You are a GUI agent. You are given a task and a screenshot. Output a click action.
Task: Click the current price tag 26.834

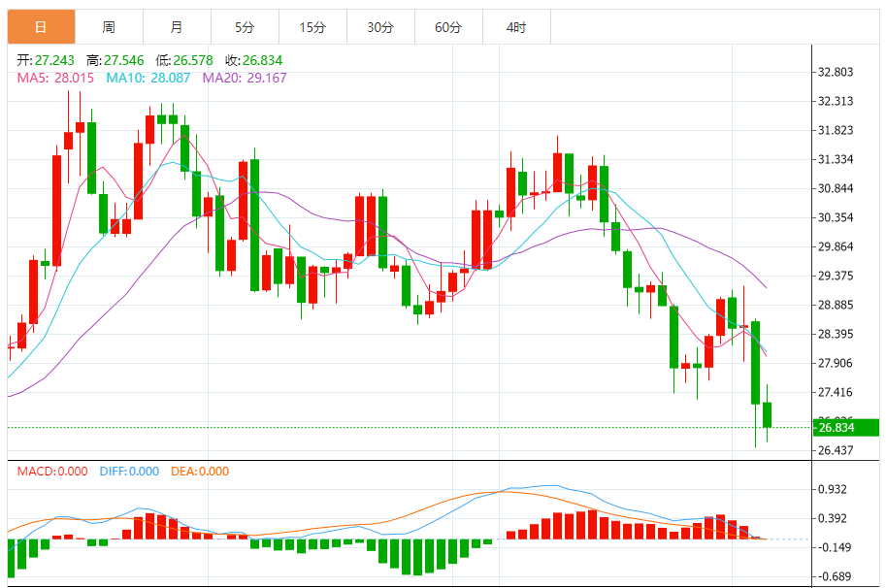pyautogui.click(x=846, y=428)
